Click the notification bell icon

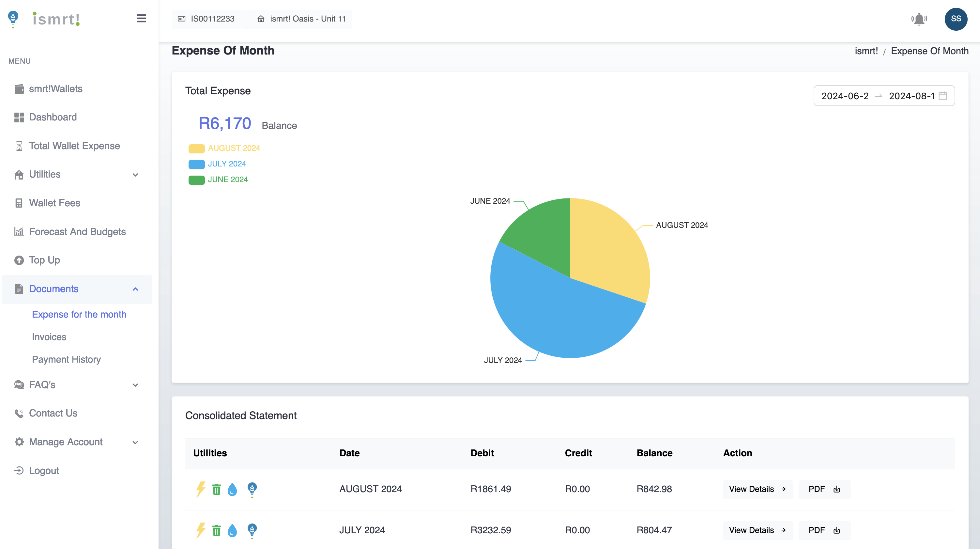(x=919, y=19)
